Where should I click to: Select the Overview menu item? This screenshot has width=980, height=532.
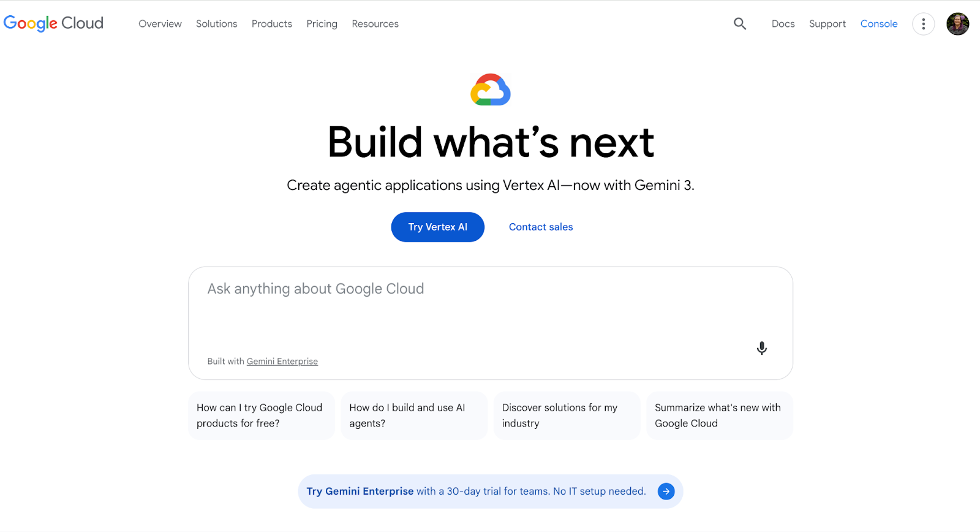(x=160, y=23)
